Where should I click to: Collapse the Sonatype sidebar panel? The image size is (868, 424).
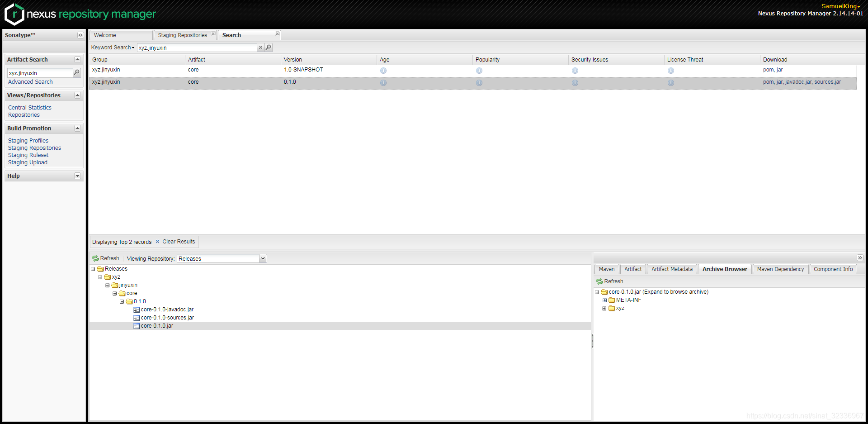click(x=80, y=35)
